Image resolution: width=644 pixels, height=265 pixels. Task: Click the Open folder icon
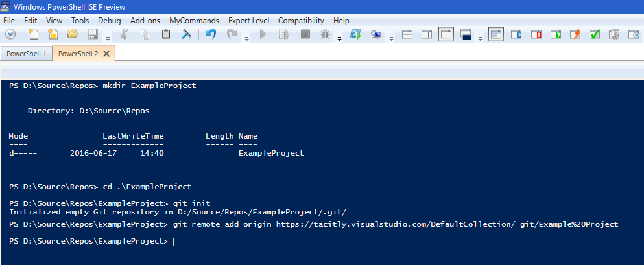pyautogui.click(x=73, y=34)
